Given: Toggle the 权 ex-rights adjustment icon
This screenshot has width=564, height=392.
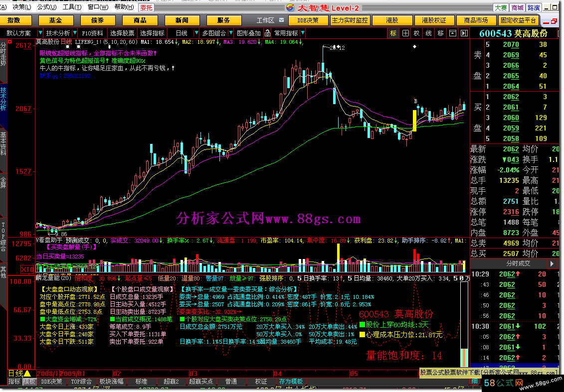Looking at the screenshot, I should coord(416,33).
